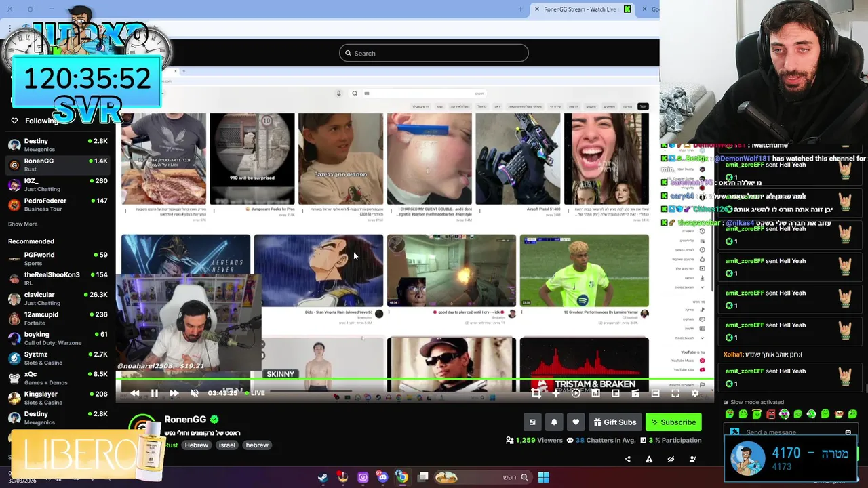Enable picture-in-picture mode

pos(616,393)
